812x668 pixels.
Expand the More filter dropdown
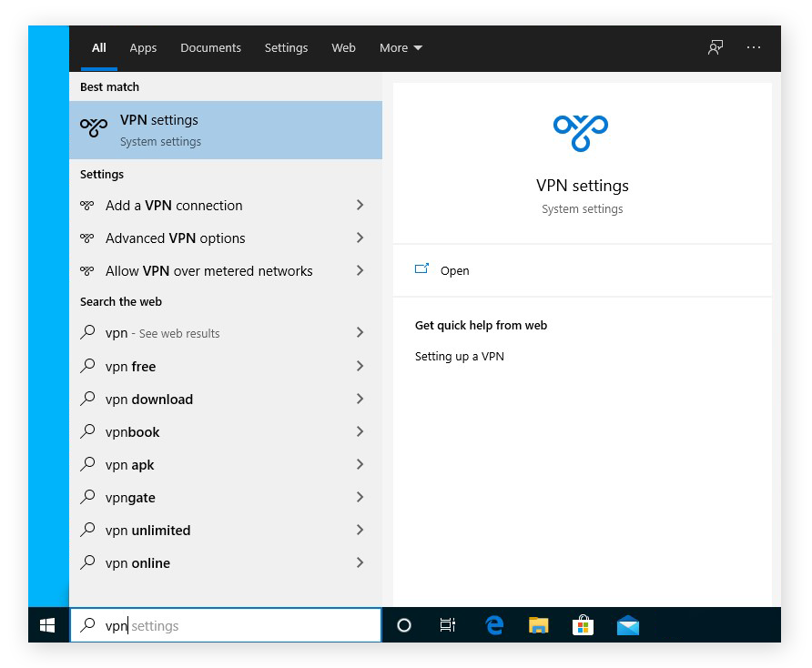point(401,47)
